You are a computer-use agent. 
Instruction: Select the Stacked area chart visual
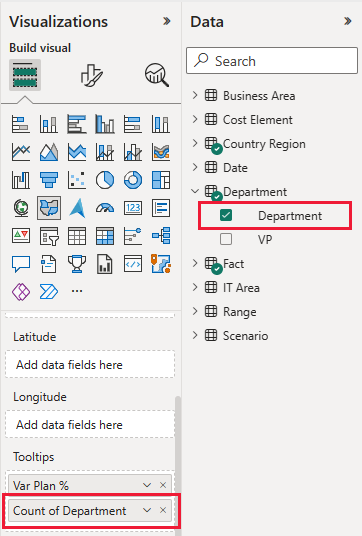coord(77,152)
